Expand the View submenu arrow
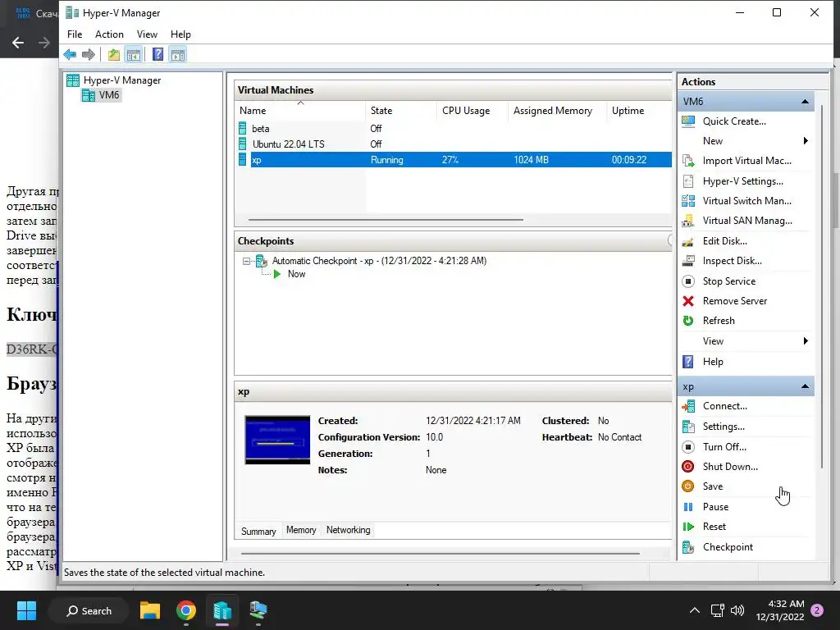This screenshot has height=630, width=840. coord(806,340)
